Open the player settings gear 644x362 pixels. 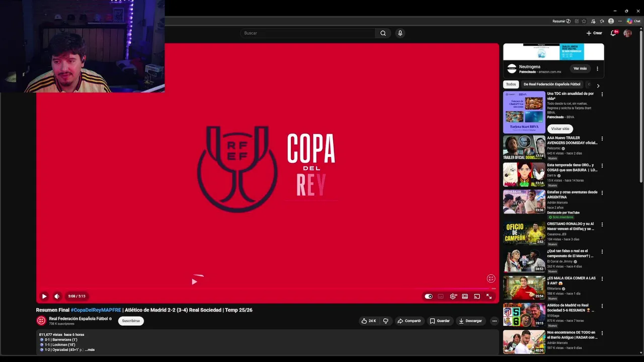(453, 296)
